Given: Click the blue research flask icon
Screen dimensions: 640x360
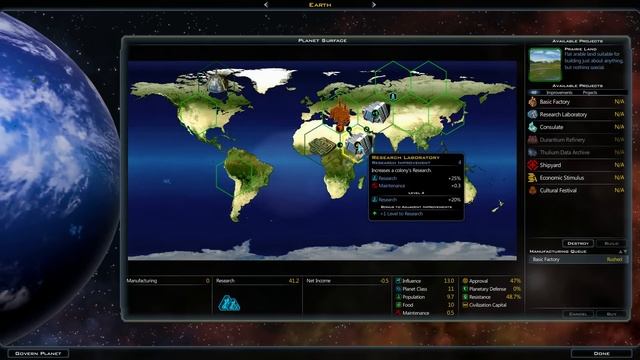Looking at the screenshot, I should click(229, 303).
